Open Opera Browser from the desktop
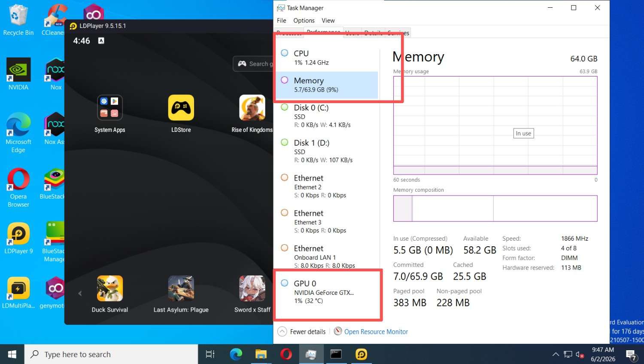Screen dimensions: 644x364 click(x=18, y=188)
